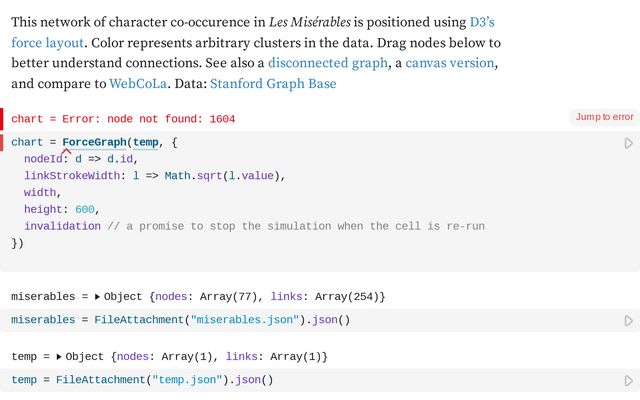
Task: Click links: Array(254) in miserables output
Action: [x=328, y=297]
